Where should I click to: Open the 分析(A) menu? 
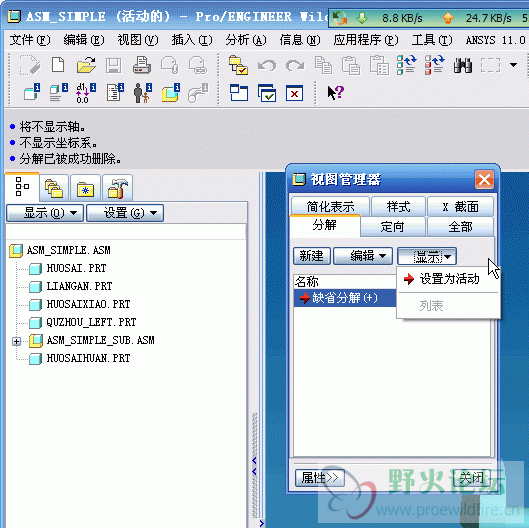(246, 40)
